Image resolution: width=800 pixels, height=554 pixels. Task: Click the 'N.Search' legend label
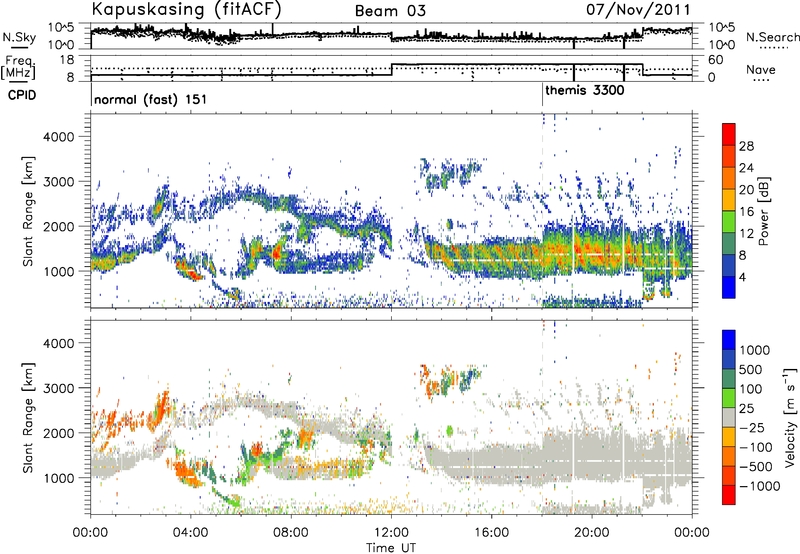pyautogui.click(x=772, y=37)
